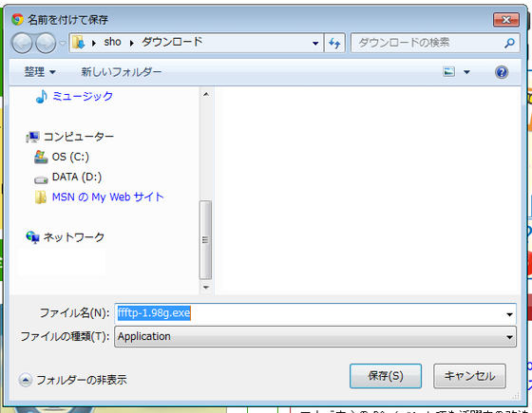Screen dimensions: 532x413
Task: Expand the view options dropdown arrow
Action: [466, 72]
